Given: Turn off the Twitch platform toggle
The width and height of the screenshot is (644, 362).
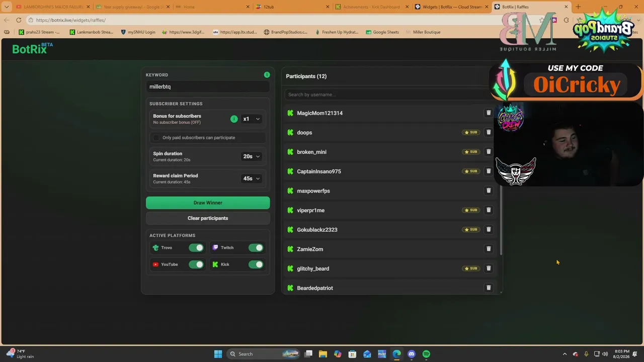Looking at the screenshot, I should pos(256,248).
